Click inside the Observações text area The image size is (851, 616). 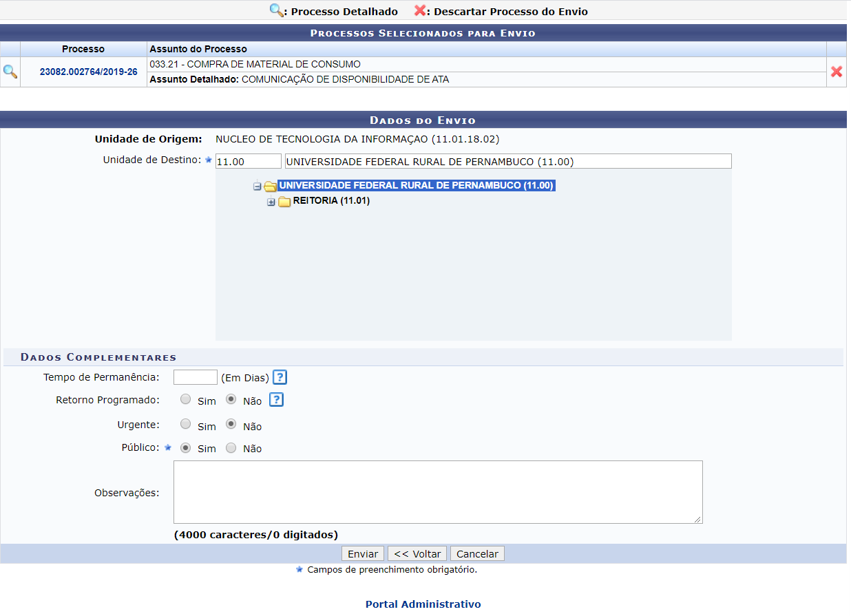(438, 492)
